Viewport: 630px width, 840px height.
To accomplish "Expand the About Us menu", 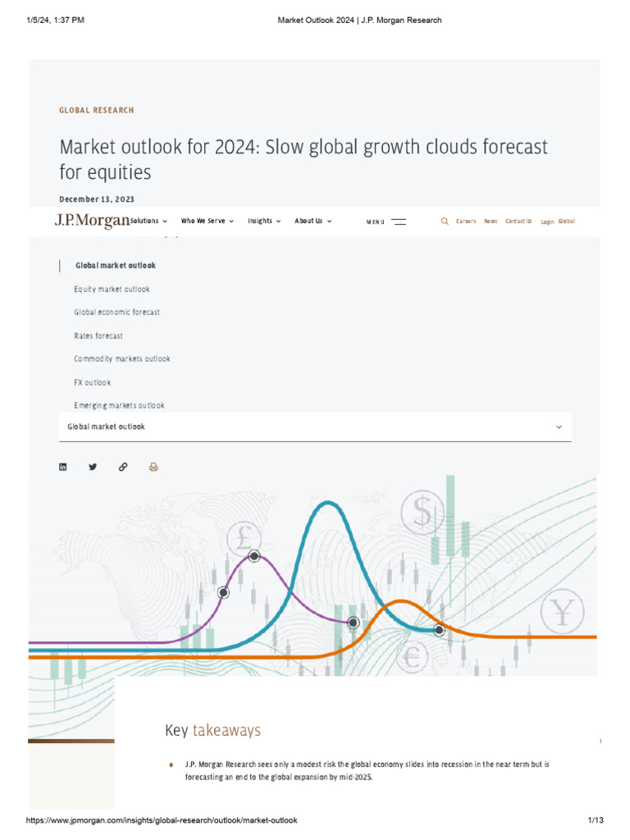I will click(313, 221).
